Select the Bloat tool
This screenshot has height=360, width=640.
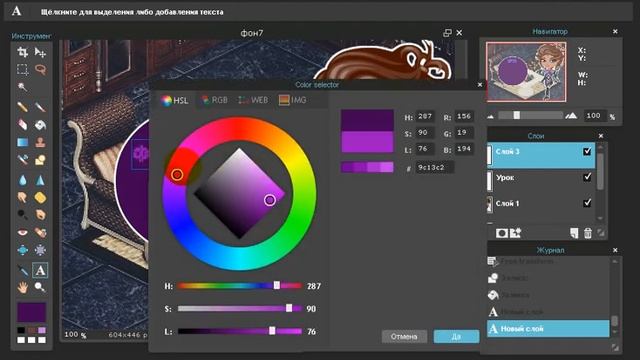tap(22, 250)
